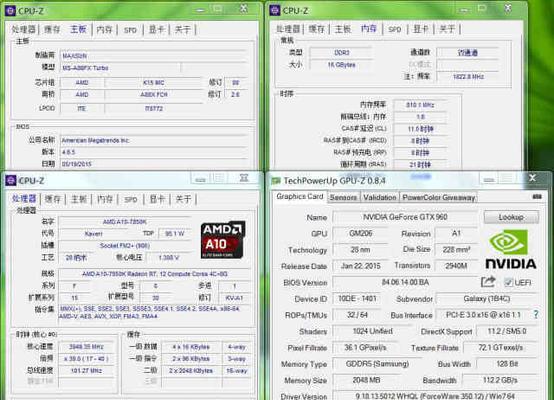
Task: Click the ROPs/TMUs 32 / 64 field
Action: [x=357, y=315]
